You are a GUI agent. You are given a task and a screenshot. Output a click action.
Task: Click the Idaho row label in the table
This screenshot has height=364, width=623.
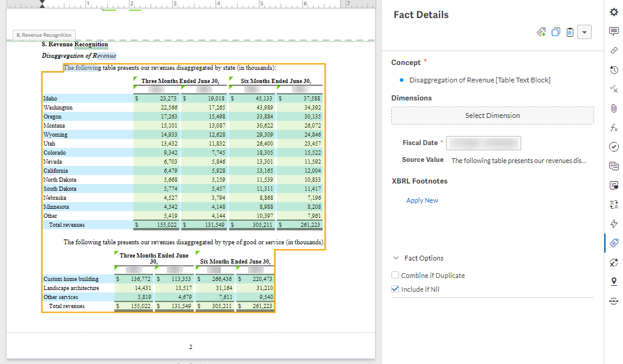click(x=51, y=99)
